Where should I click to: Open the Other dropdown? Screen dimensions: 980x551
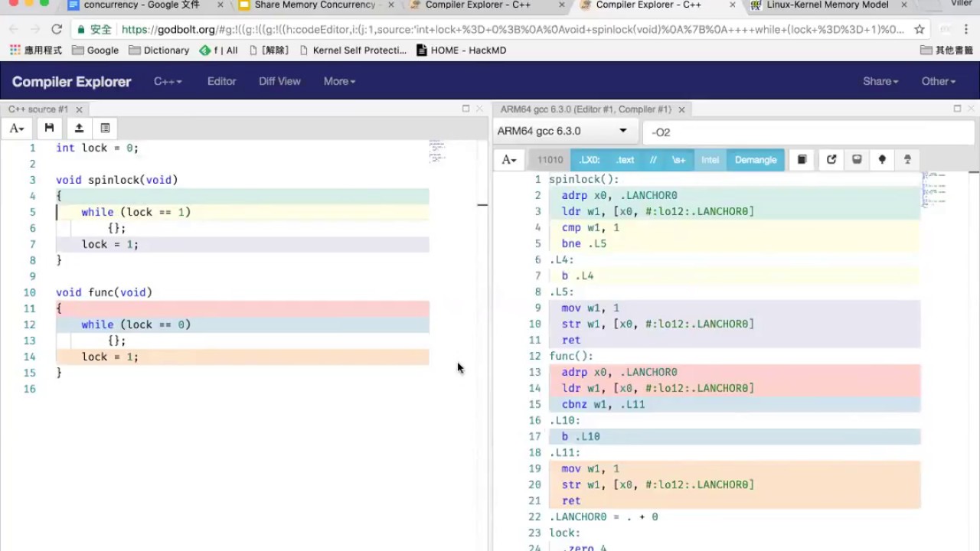tap(938, 81)
